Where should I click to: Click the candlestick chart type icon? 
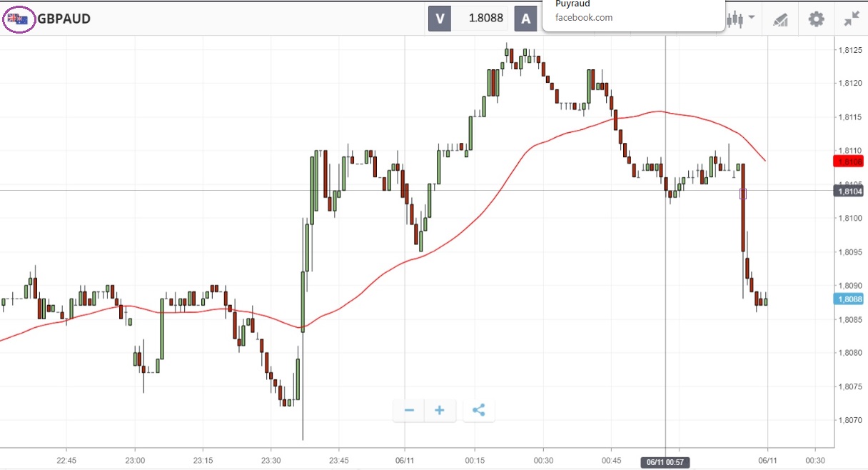[734, 19]
